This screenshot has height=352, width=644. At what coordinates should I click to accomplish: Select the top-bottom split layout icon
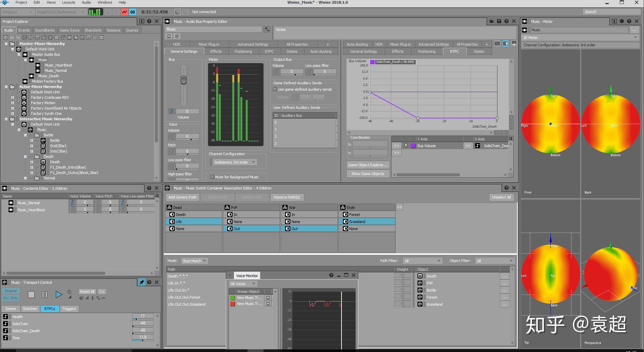(x=514, y=44)
